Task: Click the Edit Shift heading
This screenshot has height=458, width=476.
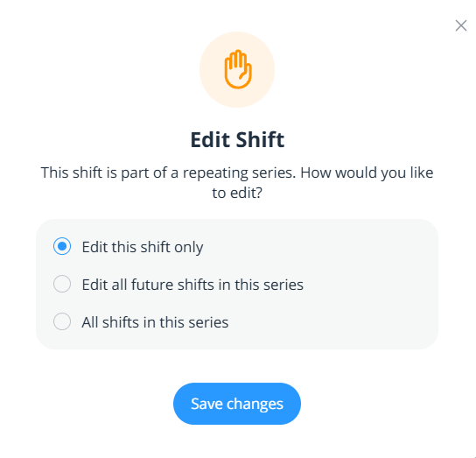Action: 237,140
